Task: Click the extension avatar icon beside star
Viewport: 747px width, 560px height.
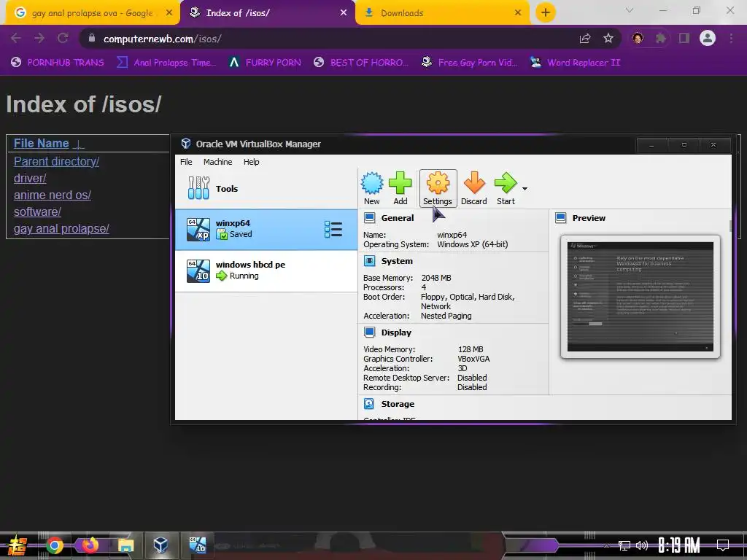Action: click(x=638, y=38)
